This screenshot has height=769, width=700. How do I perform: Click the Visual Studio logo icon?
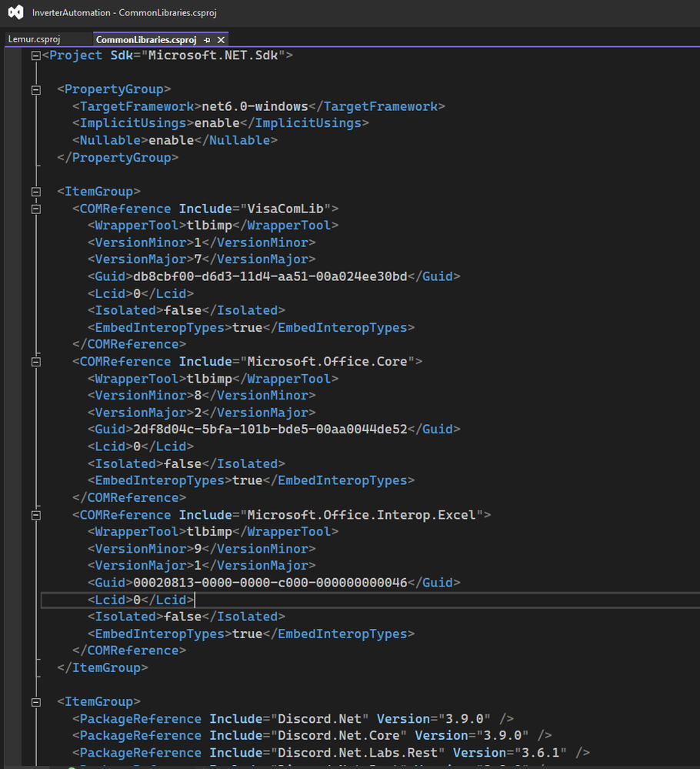pyautogui.click(x=15, y=12)
